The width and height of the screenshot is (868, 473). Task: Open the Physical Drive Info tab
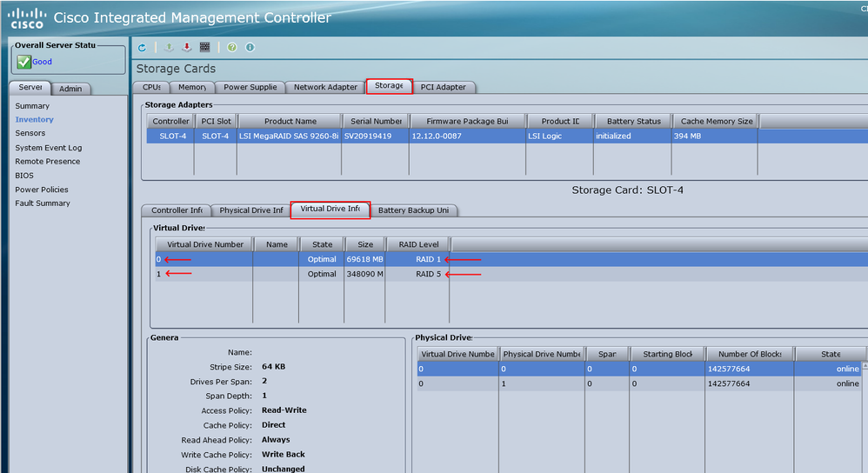tap(250, 210)
